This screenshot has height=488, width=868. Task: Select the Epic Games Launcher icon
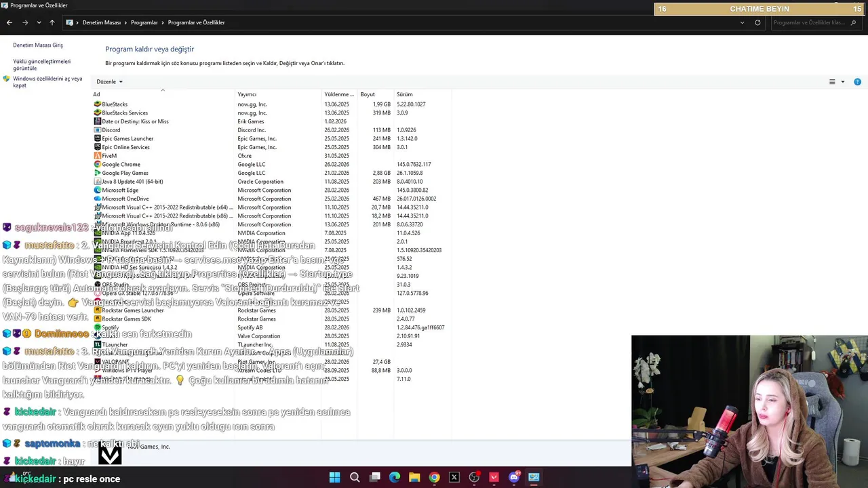click(97, 138)
